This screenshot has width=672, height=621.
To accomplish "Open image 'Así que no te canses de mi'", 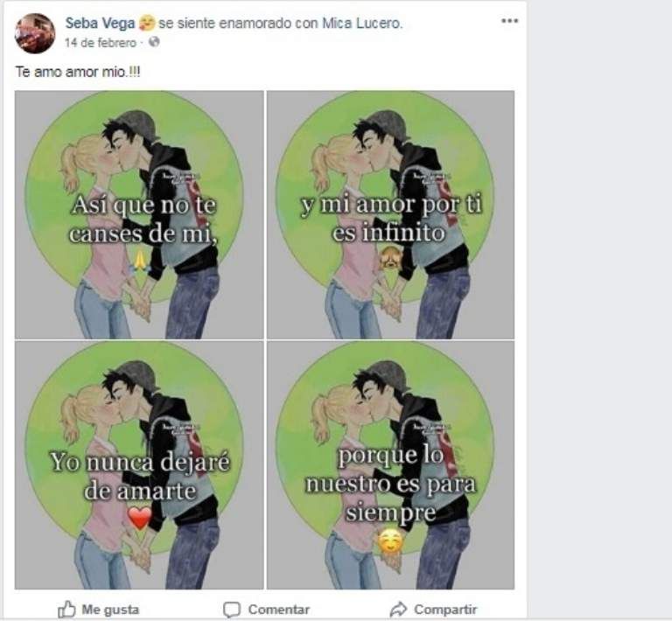I will [x=139, y=214].
